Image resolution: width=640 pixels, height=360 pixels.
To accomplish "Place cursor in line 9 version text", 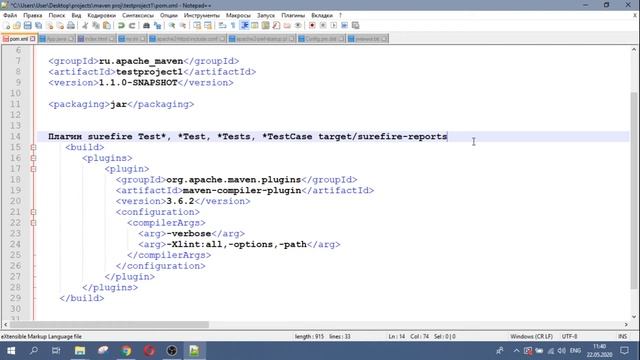I will 138,82.
